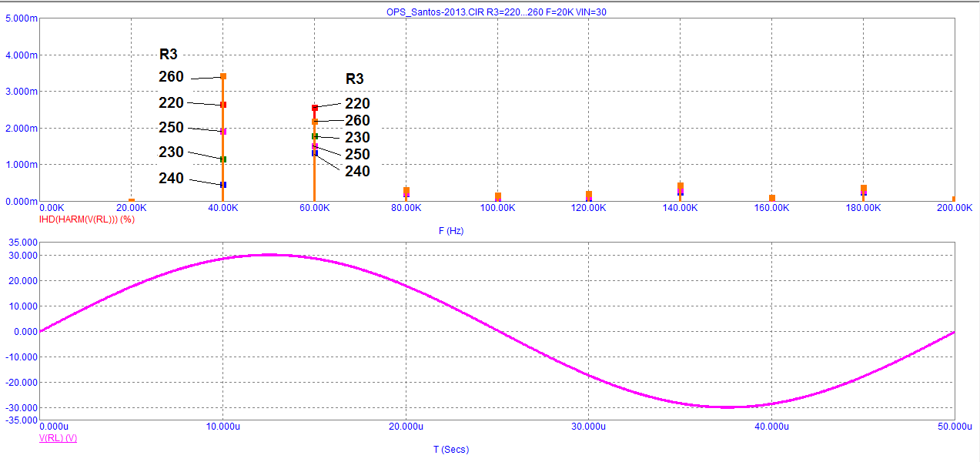Click annotation 230 beside the 60K harmonic
The width and height of the screenshot is (980, 462).
[357, 138]
